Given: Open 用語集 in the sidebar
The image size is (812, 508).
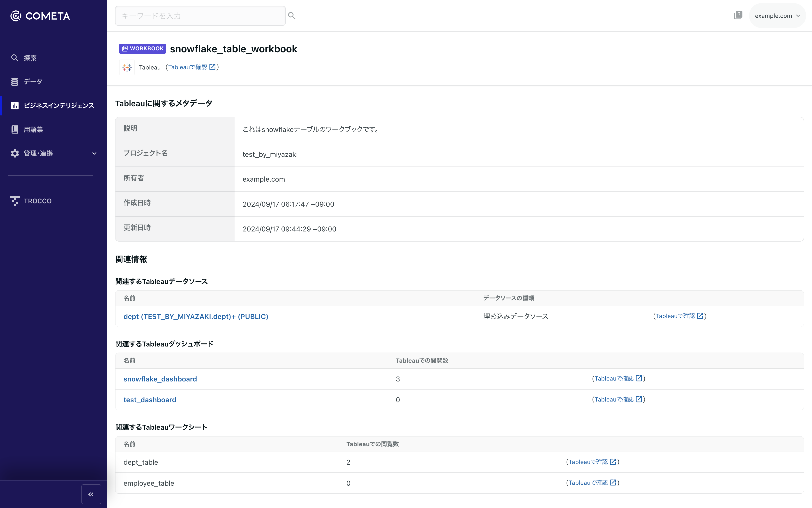Looking at the screenshot, I should click(x=33, y=129).
